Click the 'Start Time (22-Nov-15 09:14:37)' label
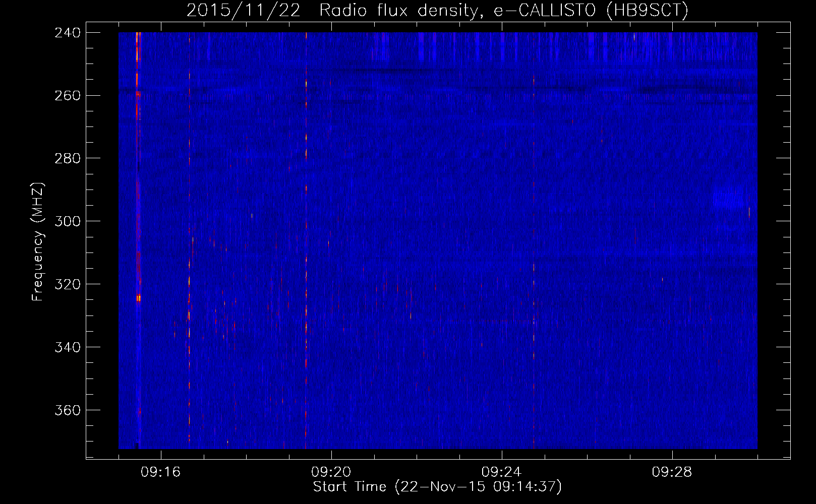The height and width of the screenshot is (504, 816). (x=437, y=487)
